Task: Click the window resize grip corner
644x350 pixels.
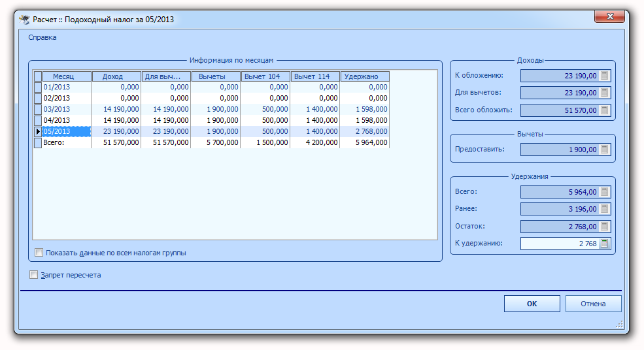Action: tap(619, 324)
